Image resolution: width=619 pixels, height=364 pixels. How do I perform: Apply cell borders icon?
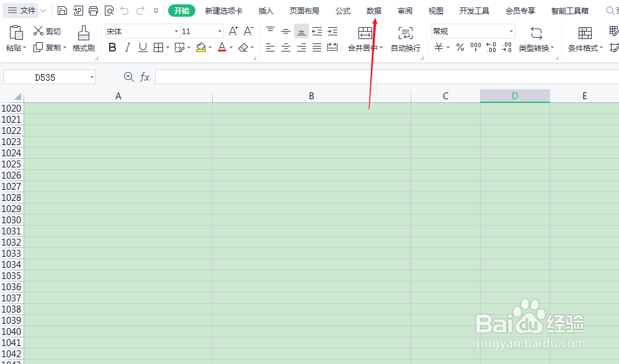158,48
